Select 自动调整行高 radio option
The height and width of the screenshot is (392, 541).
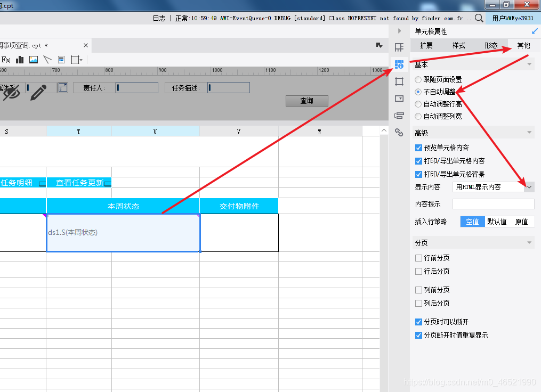tap(418, 104)
